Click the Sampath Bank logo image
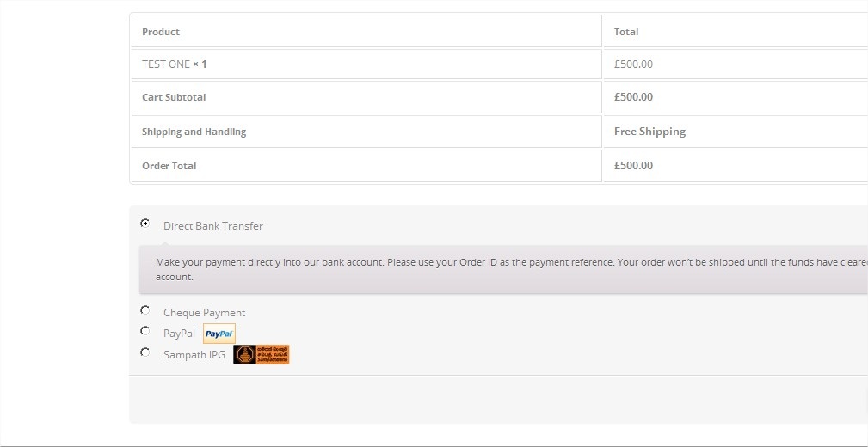The image size is (868, 447). (x=262, y=355)
